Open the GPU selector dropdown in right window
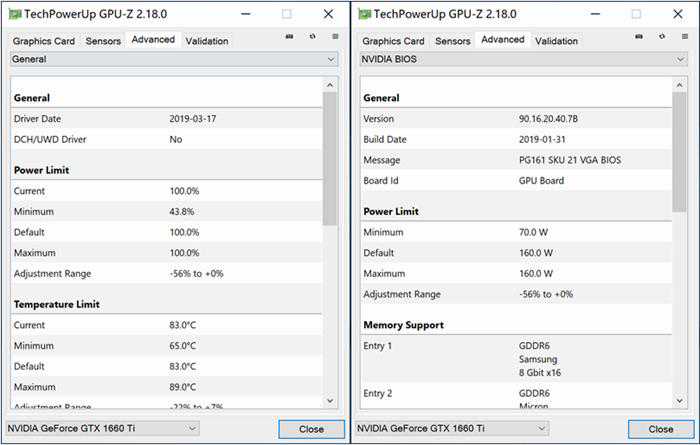The image size is (700, 445). click(453, 428)
